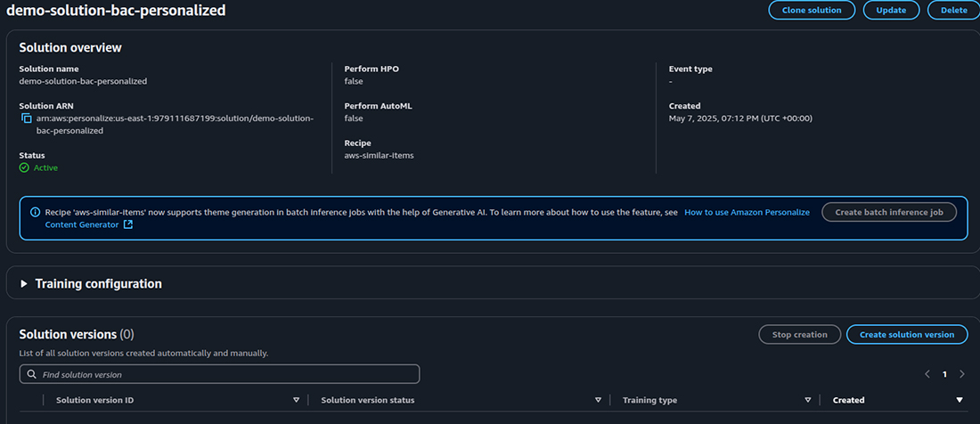
Task: Click Create solution version button
Action: [907, 335]
